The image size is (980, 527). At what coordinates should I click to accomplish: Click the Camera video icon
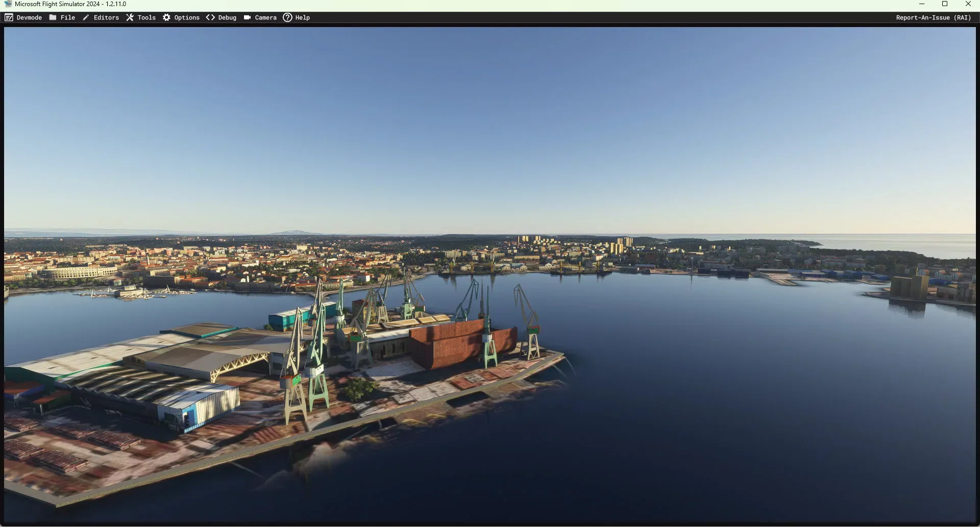click(x=247, y=17)
